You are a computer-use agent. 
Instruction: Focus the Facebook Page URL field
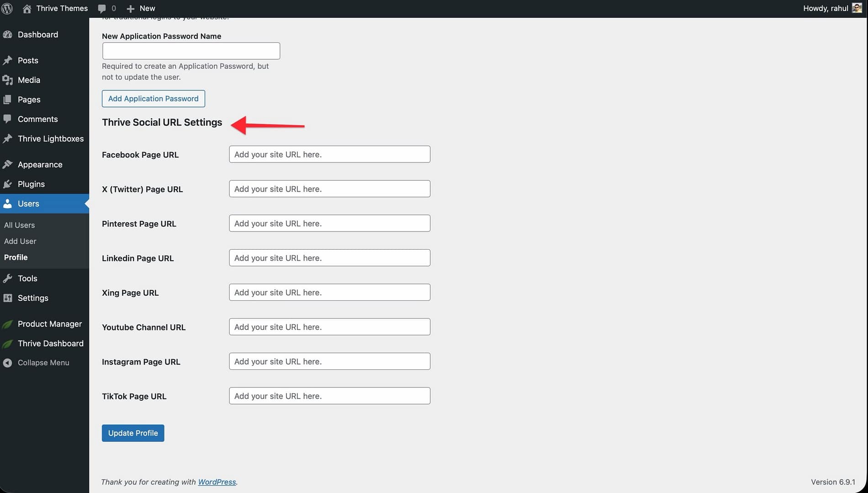(329, 154)
